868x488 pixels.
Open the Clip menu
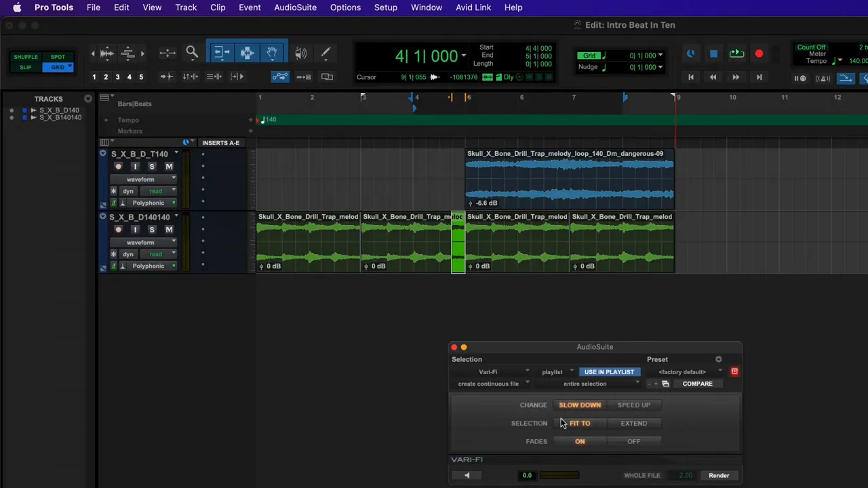pyautogui.click(x=218, y=7)
